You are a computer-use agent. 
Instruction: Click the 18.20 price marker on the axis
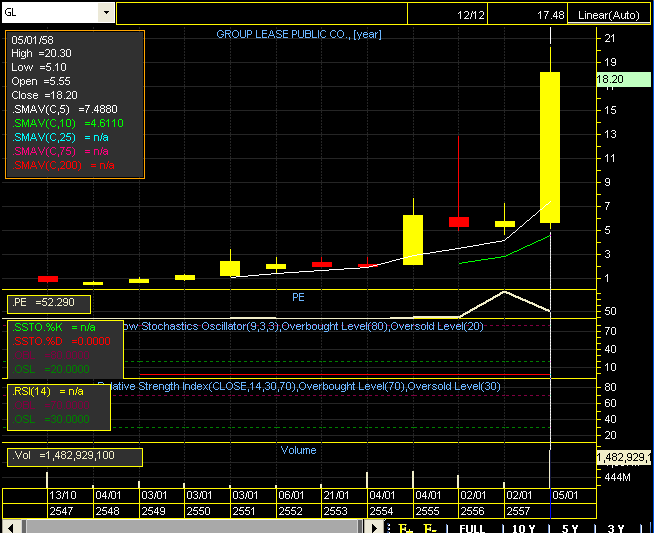610,79
